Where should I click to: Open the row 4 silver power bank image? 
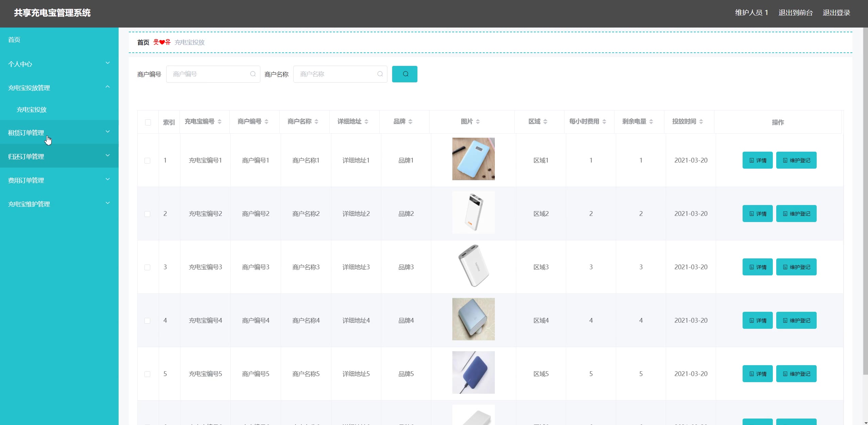coord(473,319)
